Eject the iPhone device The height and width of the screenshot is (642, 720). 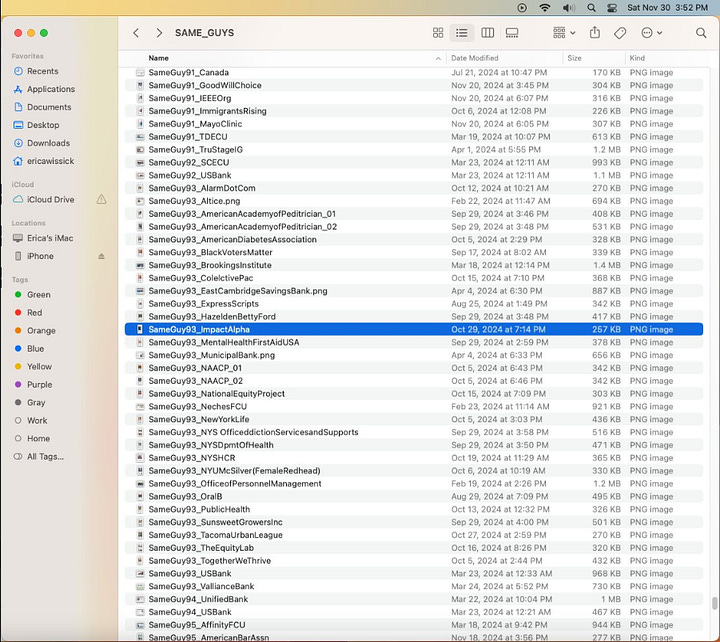(101, 256)
